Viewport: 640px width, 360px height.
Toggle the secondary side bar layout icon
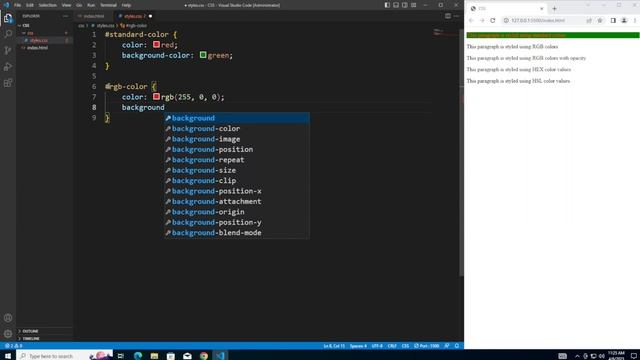404,5
